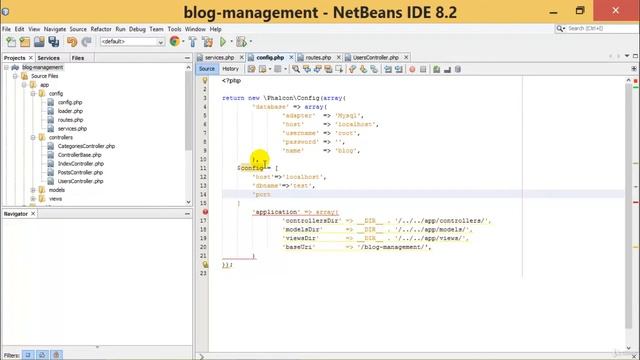
Task: Switch to the services.php editor tab
Action: [x=219, y=58]
